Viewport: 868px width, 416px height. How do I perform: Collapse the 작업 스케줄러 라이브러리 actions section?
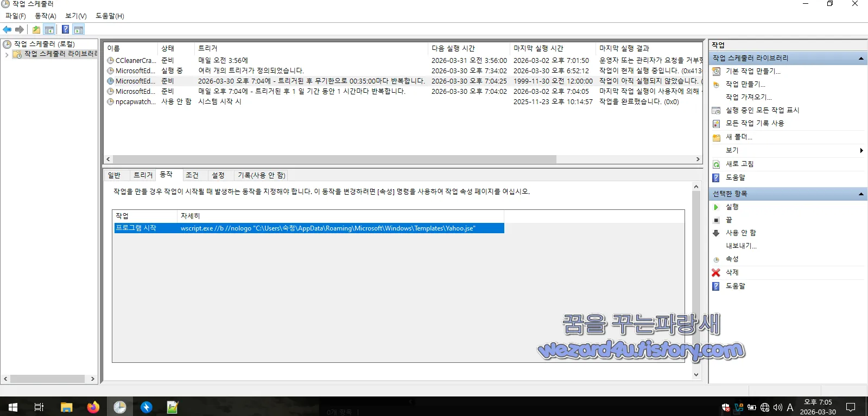[x=861, y=59]
